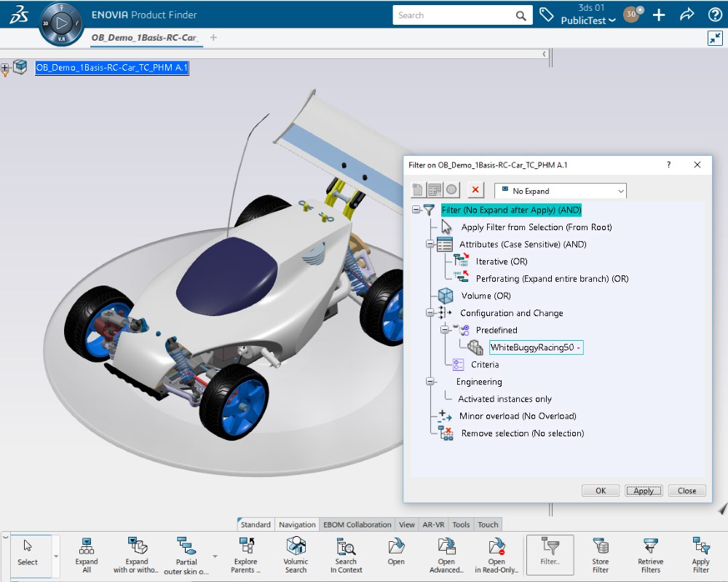Click the product cube icon in the tree
Image resolution: width=728 pixels, height=582 pixels.
[x=20, y=67]
